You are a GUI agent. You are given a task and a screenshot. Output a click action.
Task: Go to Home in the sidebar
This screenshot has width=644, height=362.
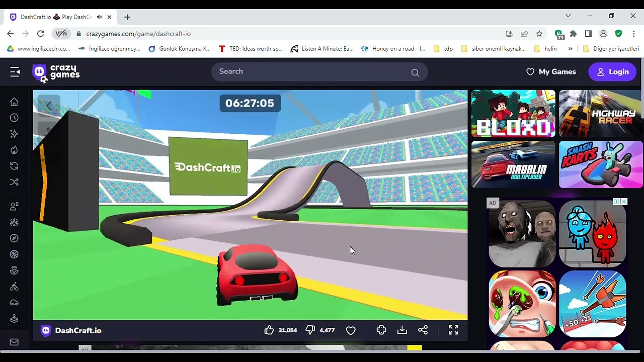coord(14,102)
